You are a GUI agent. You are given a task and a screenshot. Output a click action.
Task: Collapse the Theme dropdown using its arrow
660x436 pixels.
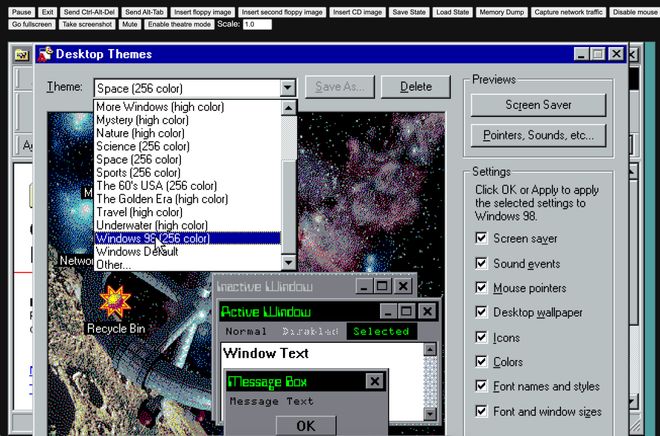288,88
